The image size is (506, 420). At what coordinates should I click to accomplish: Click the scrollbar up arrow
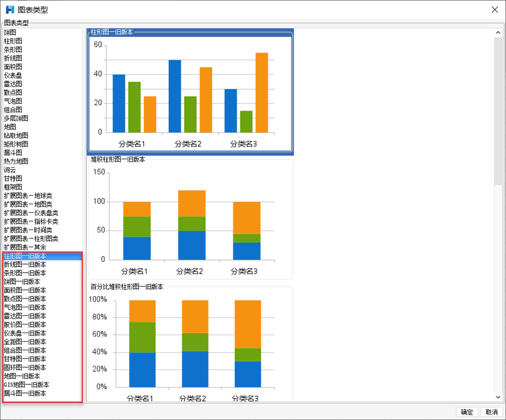click(498, 33)
